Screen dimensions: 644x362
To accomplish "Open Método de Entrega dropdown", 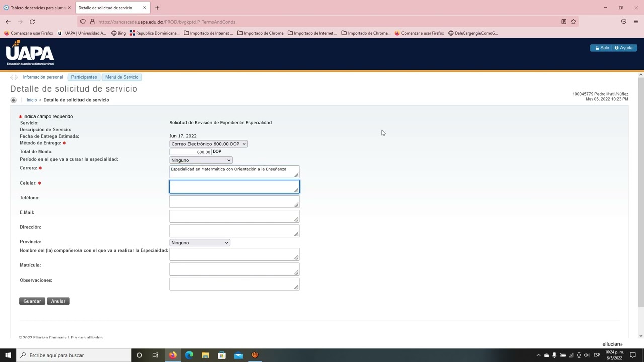I will point(208,144).
